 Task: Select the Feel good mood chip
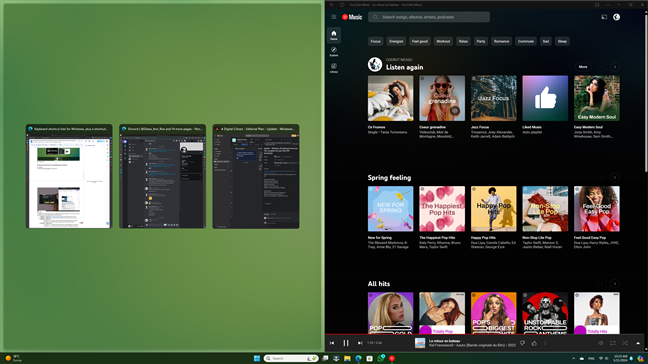pos(420,41)
